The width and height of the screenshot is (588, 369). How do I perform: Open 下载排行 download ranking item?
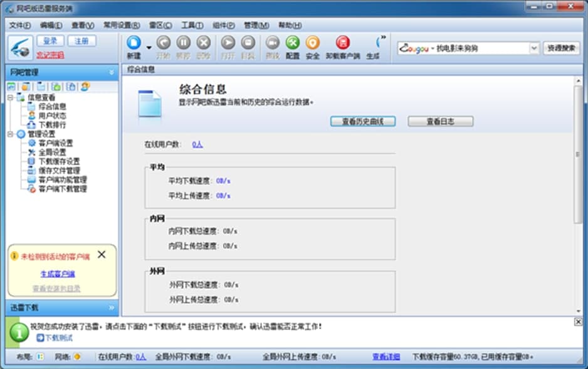click(52, 125)
